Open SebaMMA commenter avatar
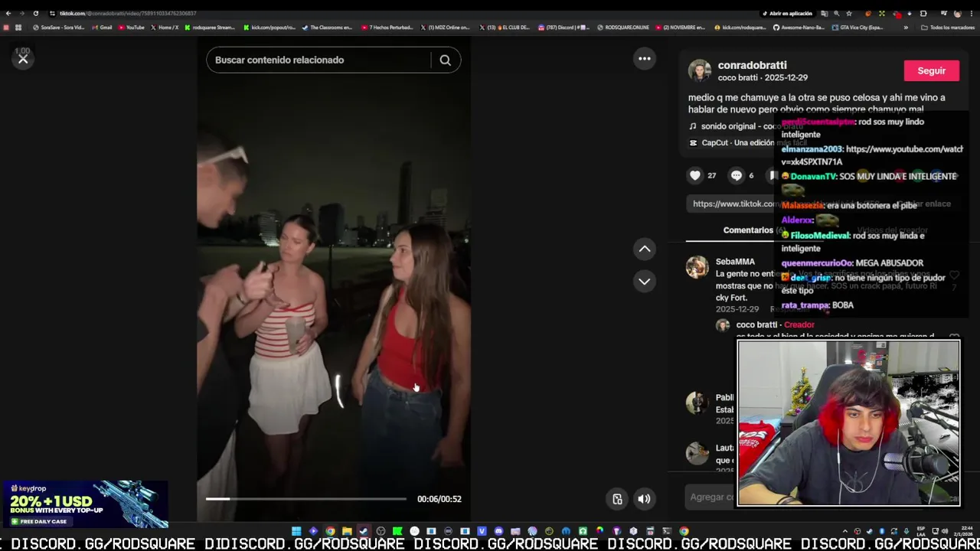The image size is (980, 551). coord(697,267)
